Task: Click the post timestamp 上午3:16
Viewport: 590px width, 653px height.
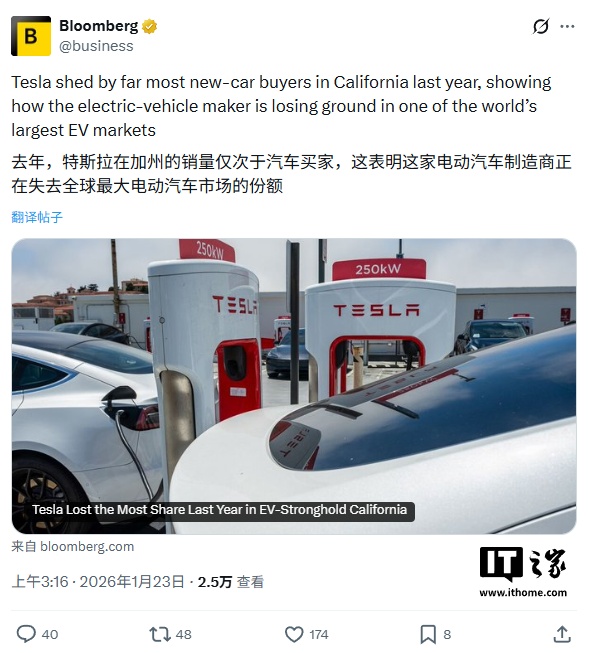Action: pos(40,581)
